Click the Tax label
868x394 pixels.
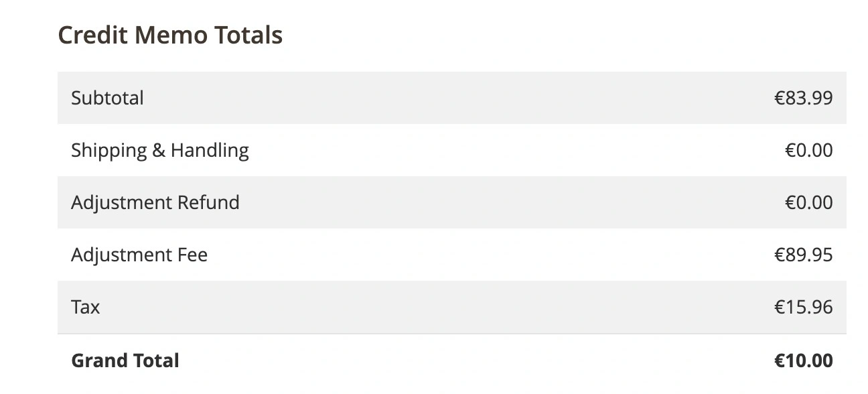(x=85, y=307)
